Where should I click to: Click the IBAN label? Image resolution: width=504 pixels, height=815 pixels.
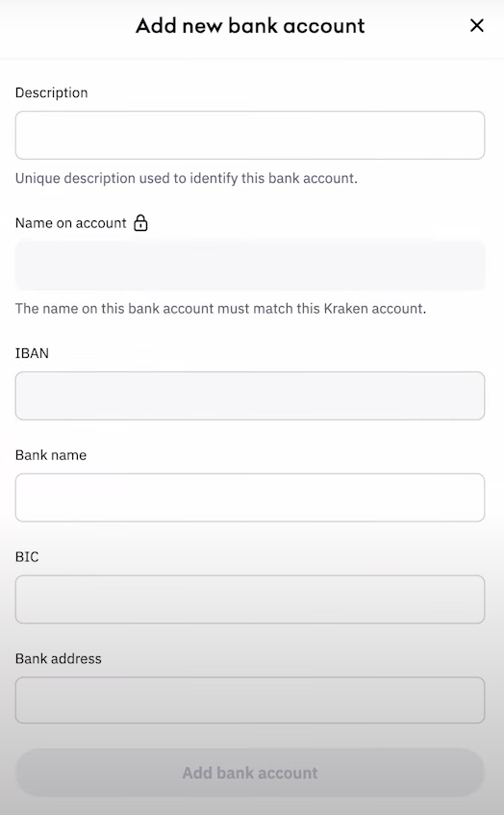tap(32, 353)
